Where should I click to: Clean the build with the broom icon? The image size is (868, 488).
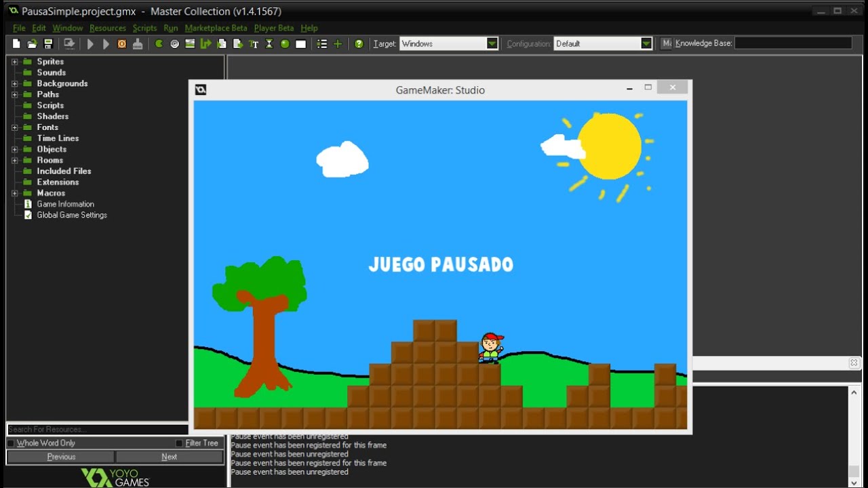point(138,44)
